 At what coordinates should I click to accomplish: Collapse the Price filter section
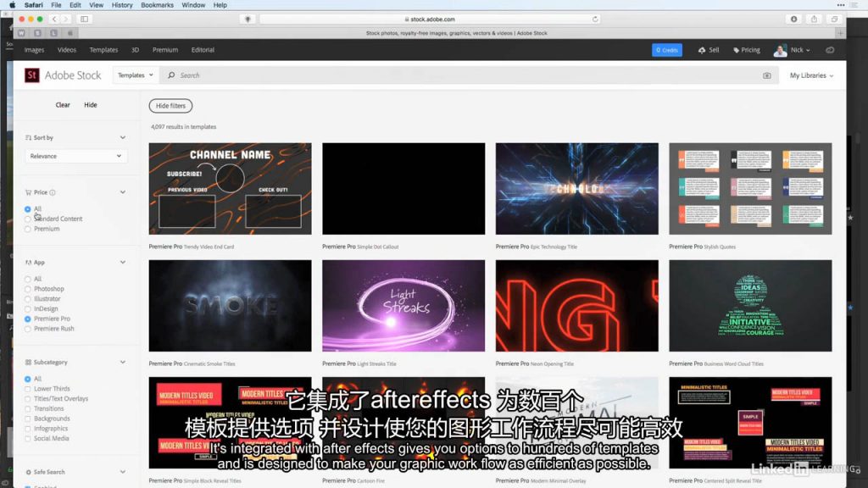click(123, 192)
